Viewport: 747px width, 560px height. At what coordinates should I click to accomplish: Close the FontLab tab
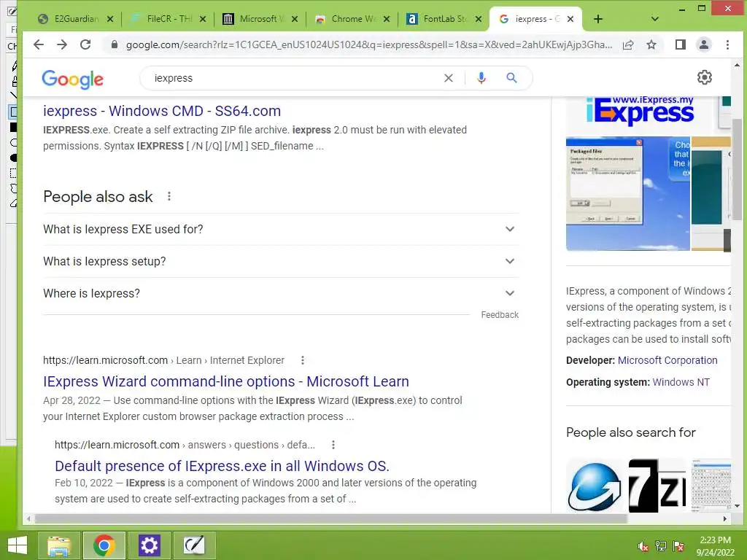[x=479, y=19]
